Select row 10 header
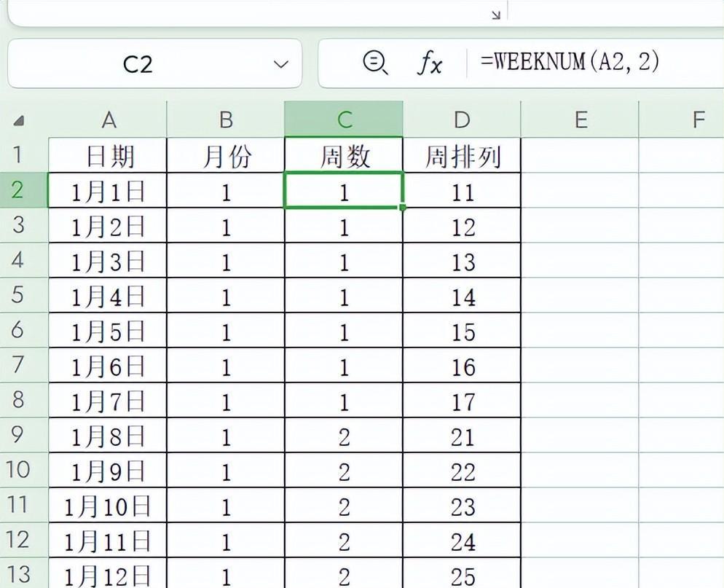Viewport: 724px width, 588px height. tap(24, 470)
